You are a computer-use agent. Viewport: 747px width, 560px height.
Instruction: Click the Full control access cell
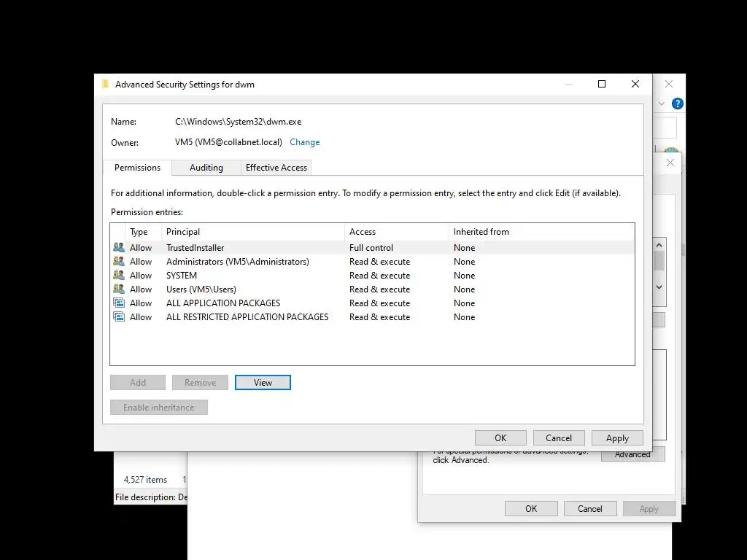click(x=371, y=248)
